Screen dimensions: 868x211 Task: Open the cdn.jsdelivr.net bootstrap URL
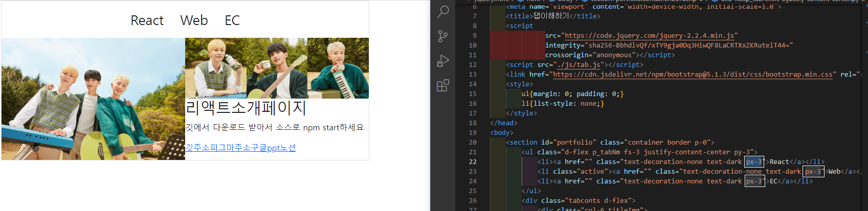693,74
